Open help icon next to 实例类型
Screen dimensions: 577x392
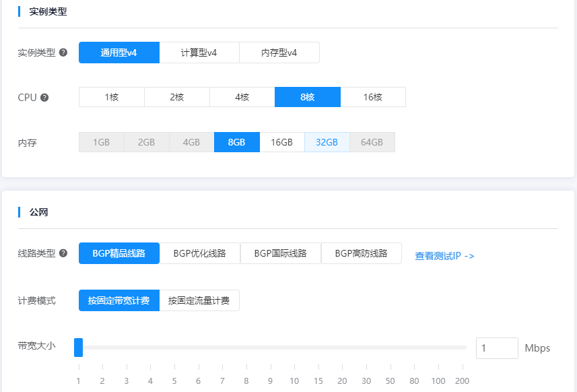pos(63,53)
